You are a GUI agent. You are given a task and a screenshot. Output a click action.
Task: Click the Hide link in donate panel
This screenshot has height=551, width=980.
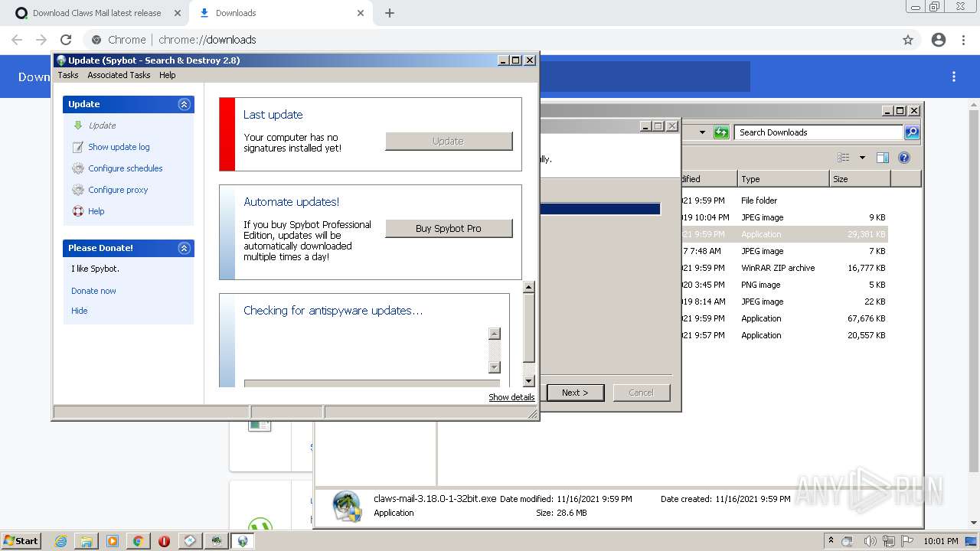tap(80, 311)
